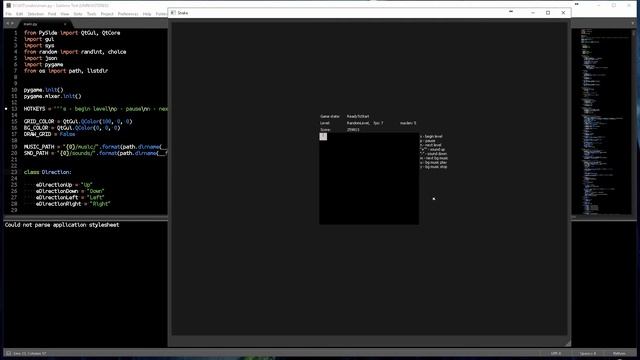Click the 'class Direction:' line
Viewport: 640px width, 360px height.
pyautogui.click(x=48, y=172)
